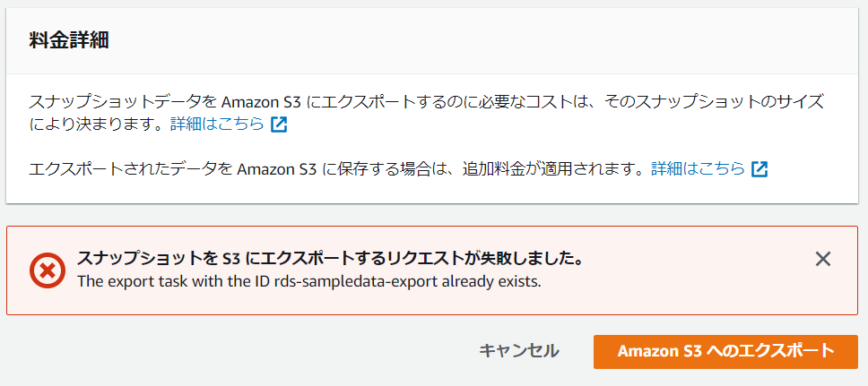Open external link icon after snapshot size text
Viewport: 868px width, 386px height.
[279, 124]
